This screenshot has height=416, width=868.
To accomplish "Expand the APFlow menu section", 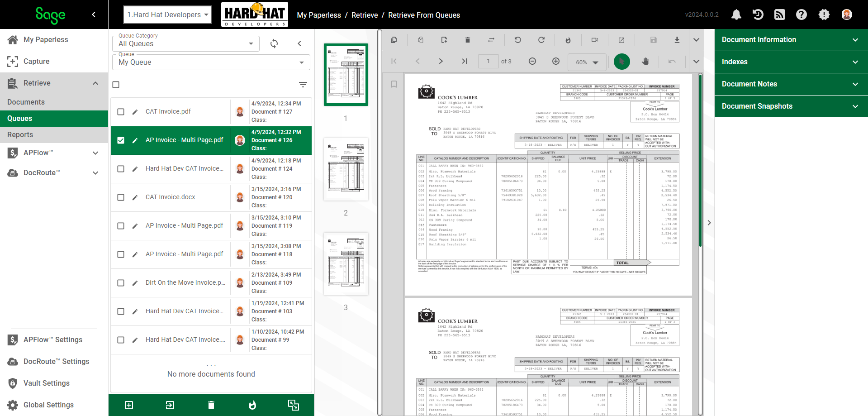I will [54, 153].
